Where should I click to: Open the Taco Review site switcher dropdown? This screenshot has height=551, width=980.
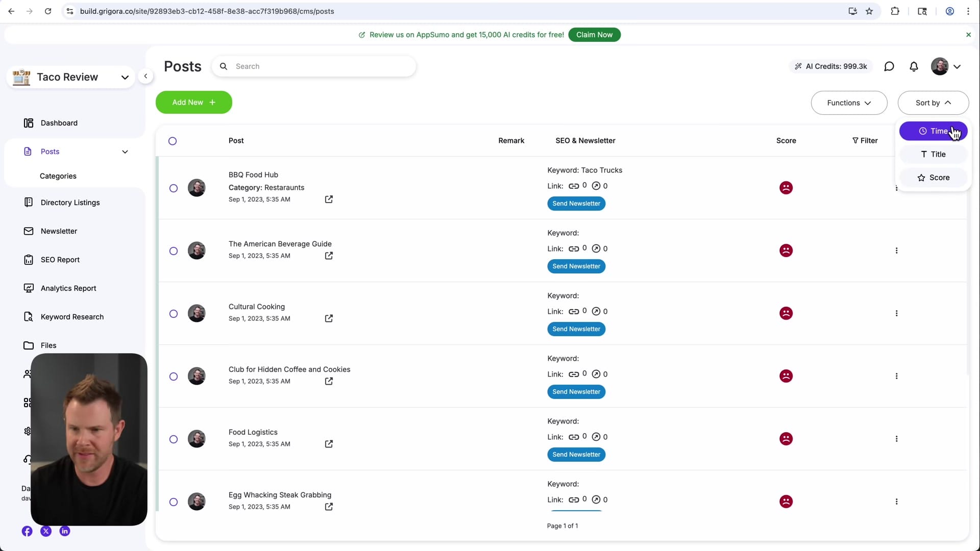(x=71, y=77)
